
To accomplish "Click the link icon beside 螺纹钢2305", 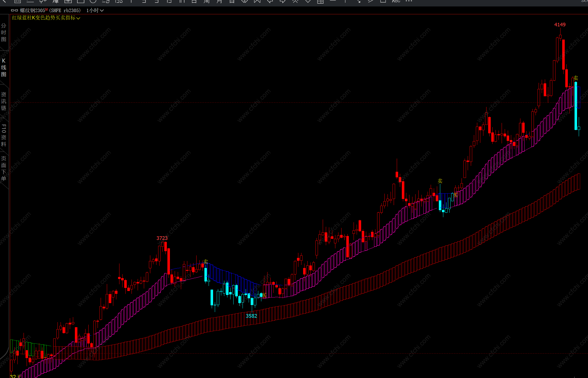I will [14, 10].
